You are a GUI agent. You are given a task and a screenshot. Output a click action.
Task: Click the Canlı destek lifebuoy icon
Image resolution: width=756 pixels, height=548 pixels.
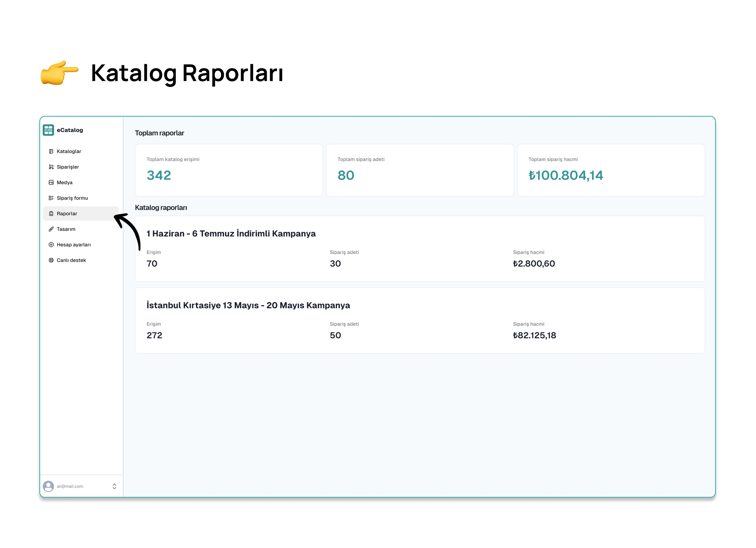coord(51,260)
